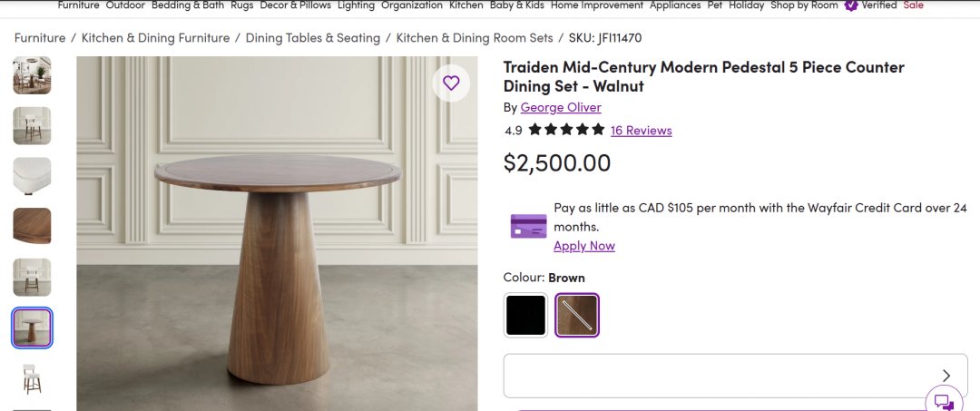Click the Apply Now link

point(583,246)
